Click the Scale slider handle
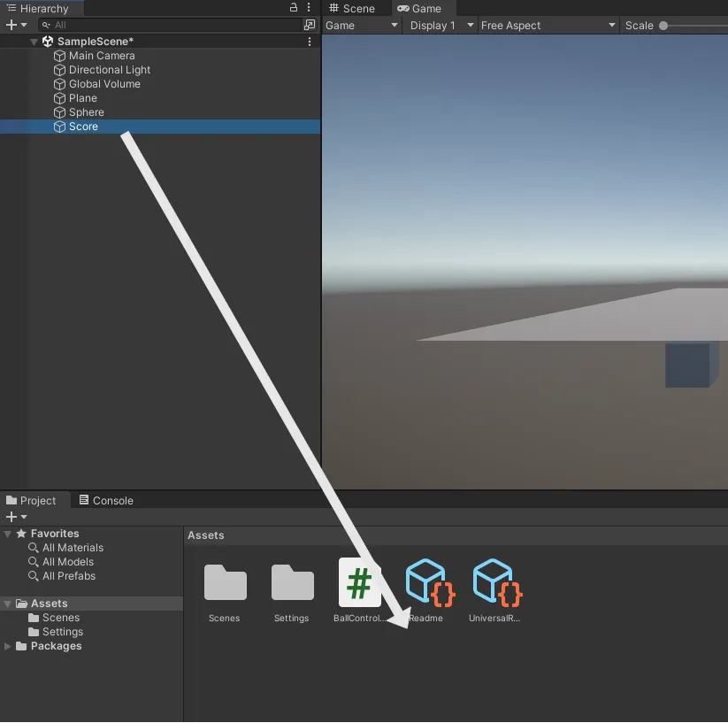 (x=663, y=26)
